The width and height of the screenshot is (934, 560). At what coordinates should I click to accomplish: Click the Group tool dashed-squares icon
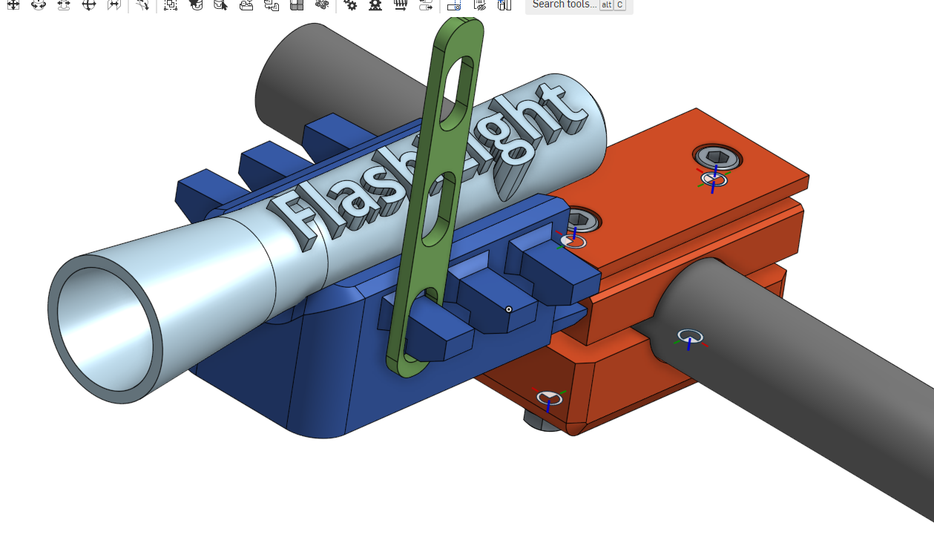point(171,4)
